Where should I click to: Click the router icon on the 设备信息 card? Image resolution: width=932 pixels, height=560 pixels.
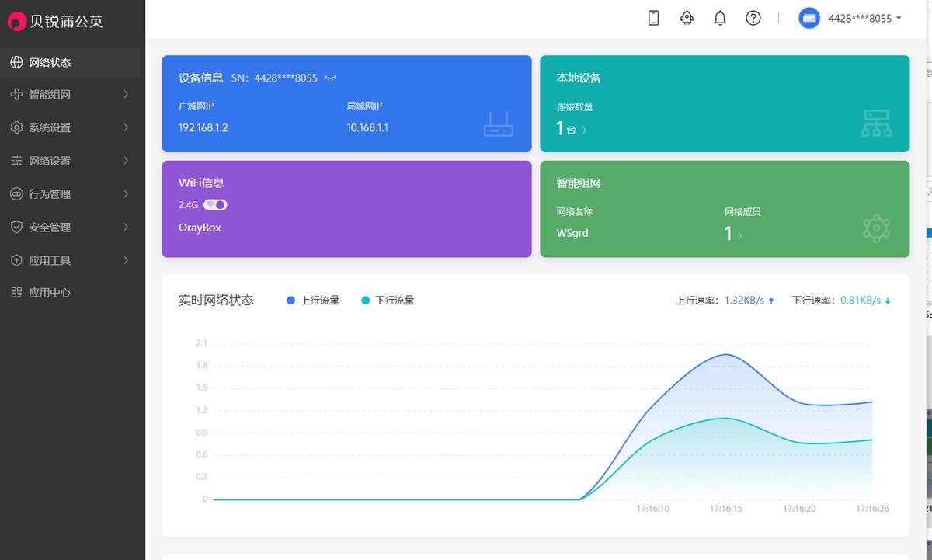[500, 123]
